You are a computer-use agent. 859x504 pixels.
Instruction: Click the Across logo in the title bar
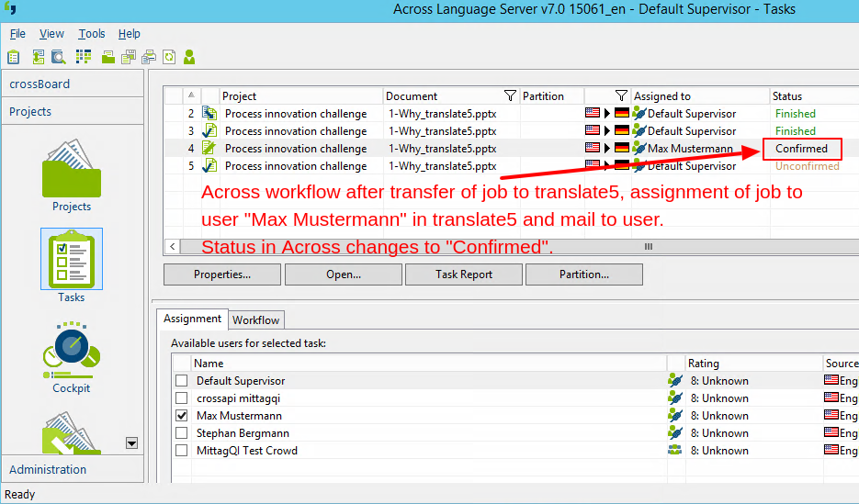(x=10, y=9)
